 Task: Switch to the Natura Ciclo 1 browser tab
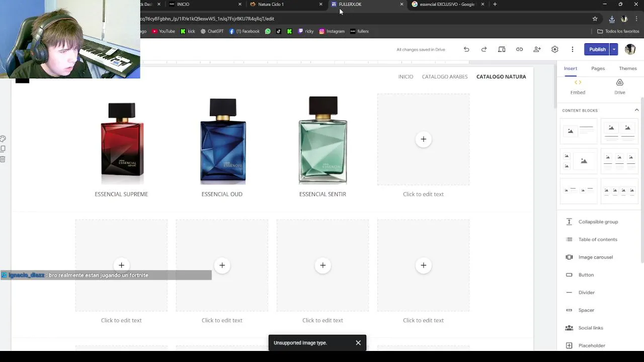(x=284, y=4)
